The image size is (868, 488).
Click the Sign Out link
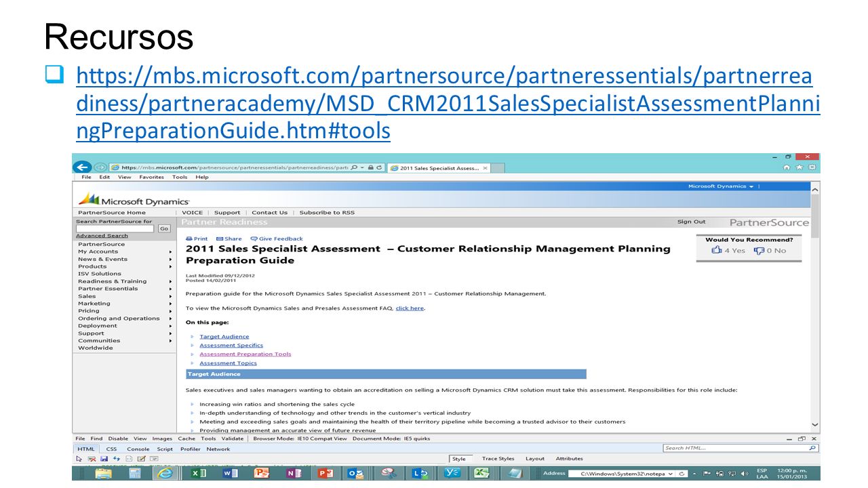coord(692,222)
